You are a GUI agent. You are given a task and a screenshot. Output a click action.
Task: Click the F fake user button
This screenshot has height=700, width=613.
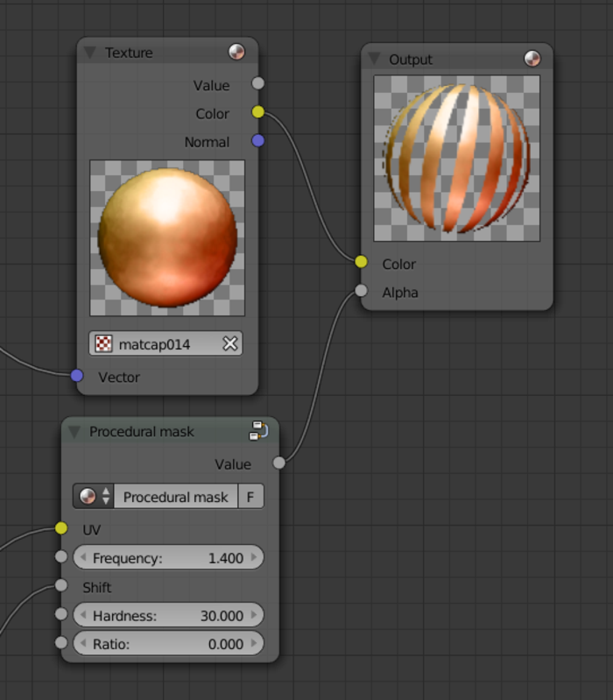(x=250, y=497)
